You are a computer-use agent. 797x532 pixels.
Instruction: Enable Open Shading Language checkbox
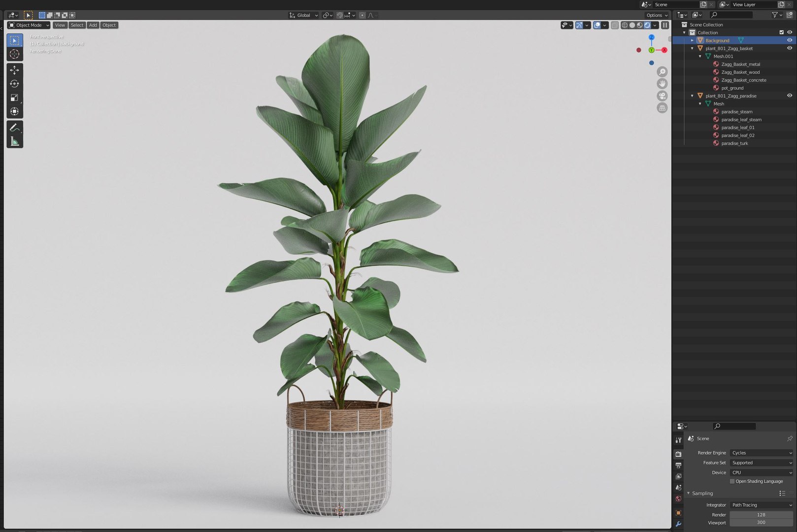point(732,481)
